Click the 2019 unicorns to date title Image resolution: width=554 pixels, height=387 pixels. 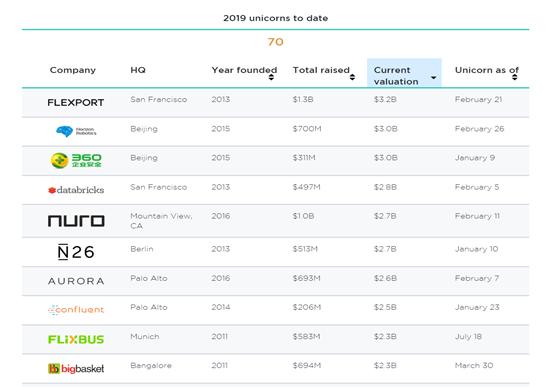tap(276, 18)
